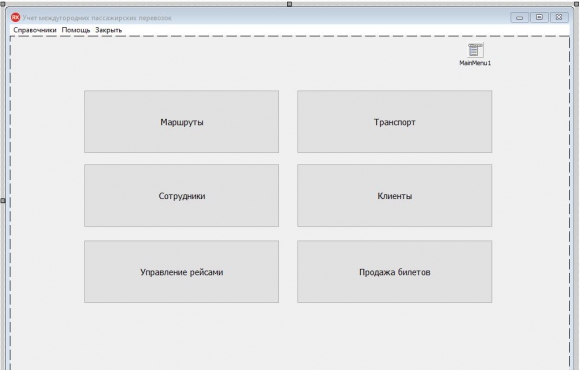The width and height of the screenshot is (580, 370).
Task: Open the Помощь menu
Action: pos(76,30)
